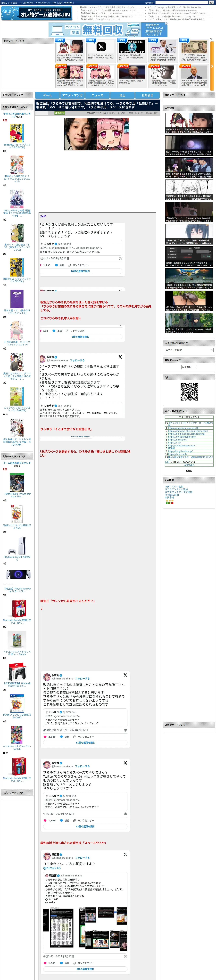Like the tweet with 1,081 hearts
Screen dimensions: 216x980
pos(45,963)
